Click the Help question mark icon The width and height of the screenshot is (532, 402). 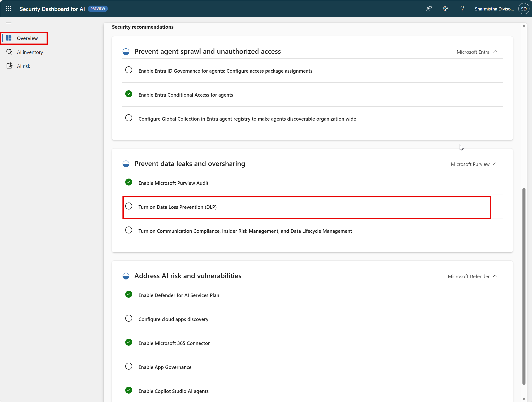pos(462,9)
